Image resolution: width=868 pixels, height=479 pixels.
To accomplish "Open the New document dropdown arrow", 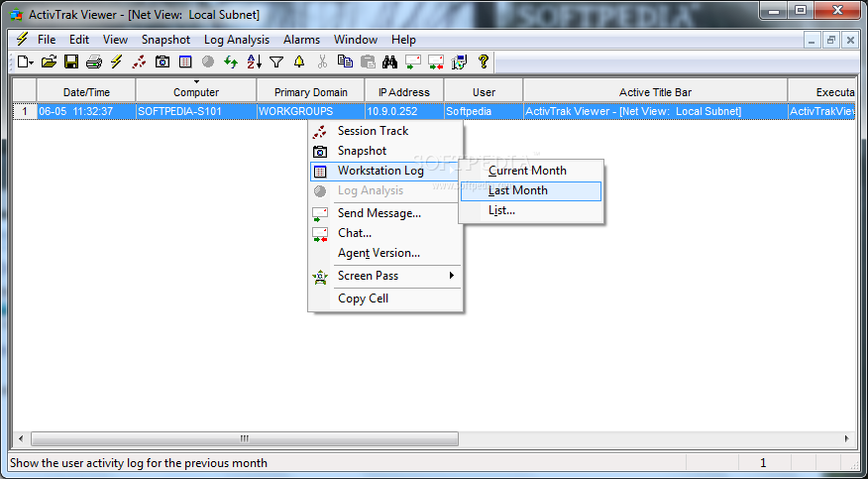I will (32, 62).
